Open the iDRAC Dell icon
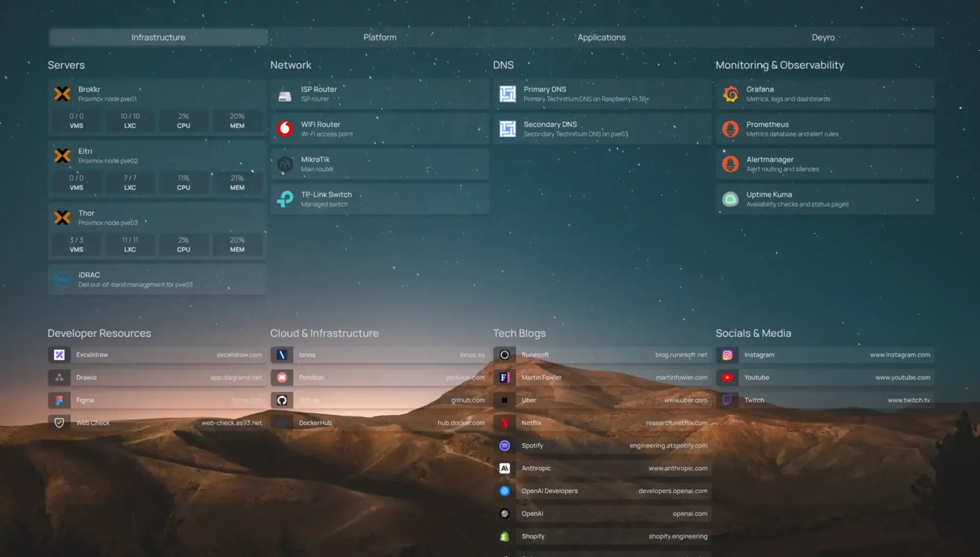The height and width of the screenshot is (557, 980). coord(62,279)
